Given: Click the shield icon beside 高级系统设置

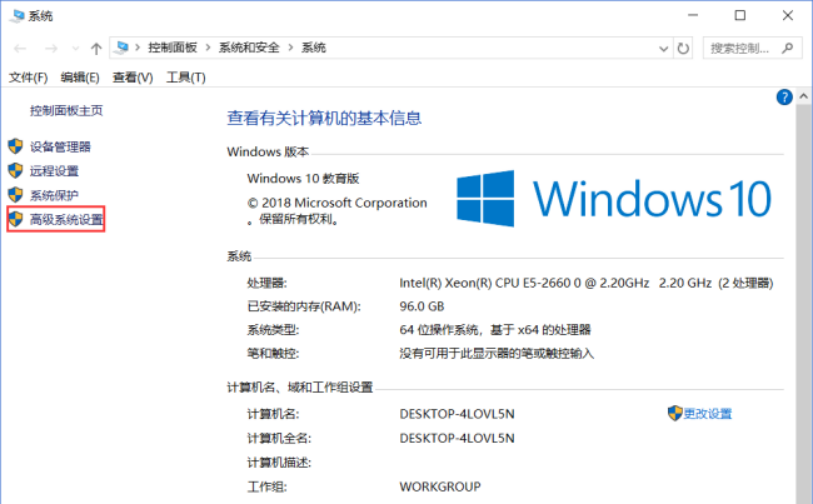Looking at the screenshot, I should click(x=16, y=219).
